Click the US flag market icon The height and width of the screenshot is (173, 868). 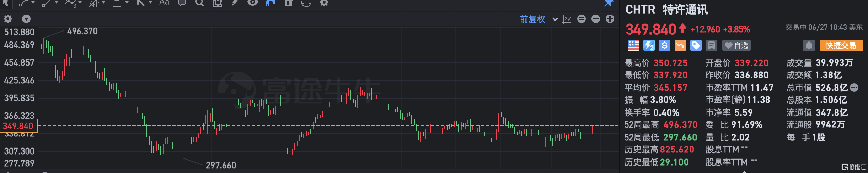(x=633, y=45)
